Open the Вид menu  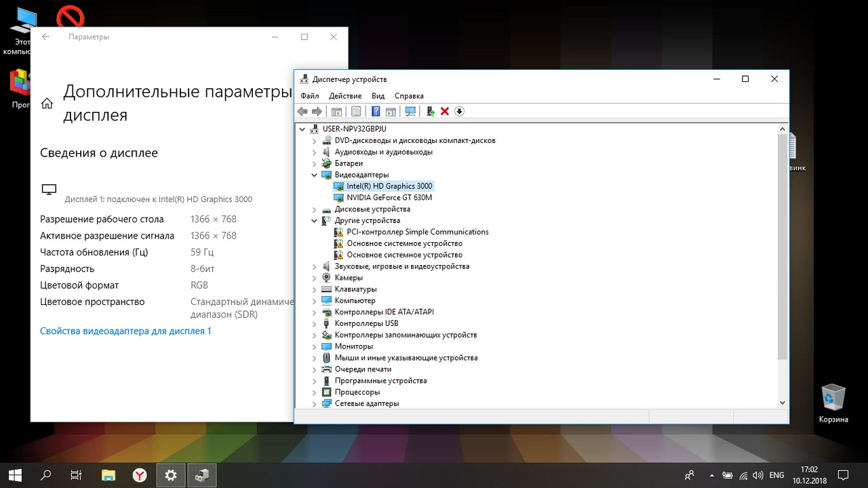pos(378,96)
